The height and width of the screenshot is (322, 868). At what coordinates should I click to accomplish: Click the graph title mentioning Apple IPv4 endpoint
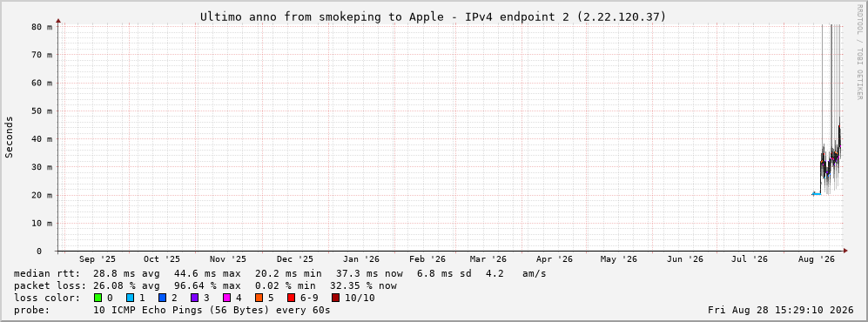434,17
